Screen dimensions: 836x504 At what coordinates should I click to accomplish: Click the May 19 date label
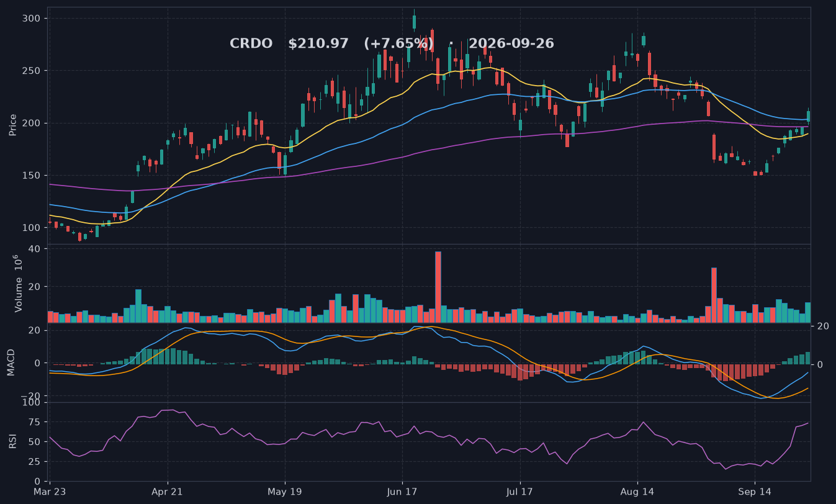(285, 491)
